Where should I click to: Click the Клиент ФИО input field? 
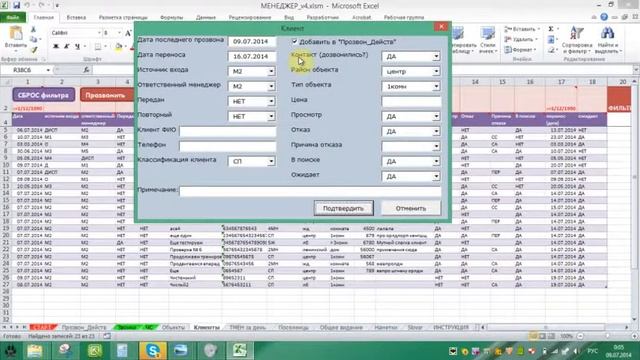point(228,131)
